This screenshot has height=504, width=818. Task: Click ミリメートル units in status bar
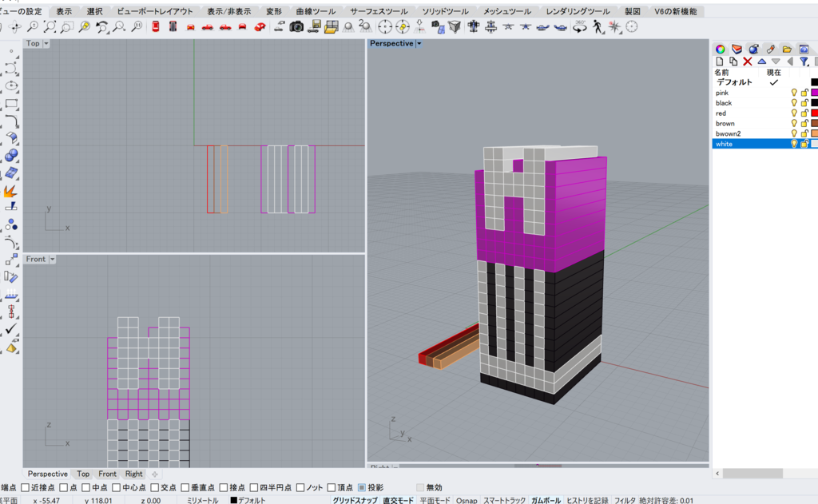coord(202,500)
